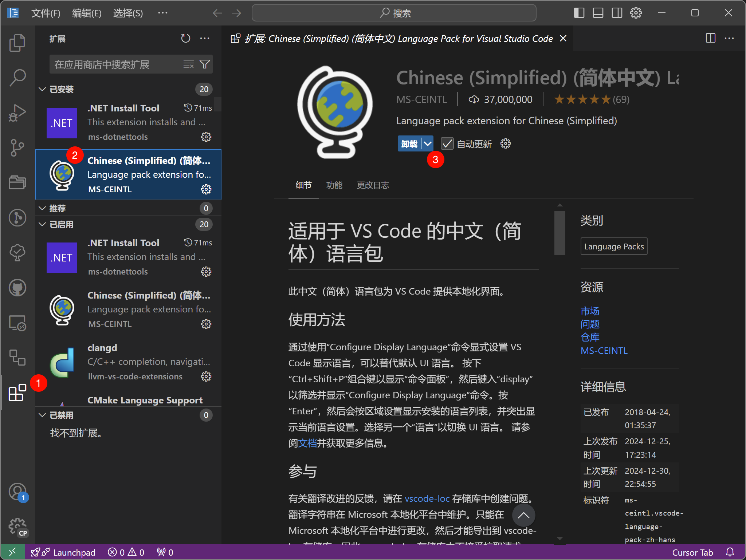
Task: Collapse the 已禁用 section
Action: [x=42, y=415]
